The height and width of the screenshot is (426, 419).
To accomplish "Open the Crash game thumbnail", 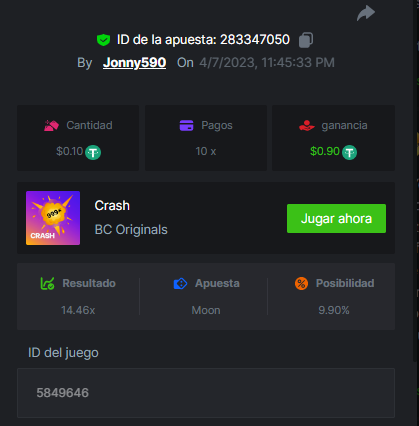I will tap(53, 218).
